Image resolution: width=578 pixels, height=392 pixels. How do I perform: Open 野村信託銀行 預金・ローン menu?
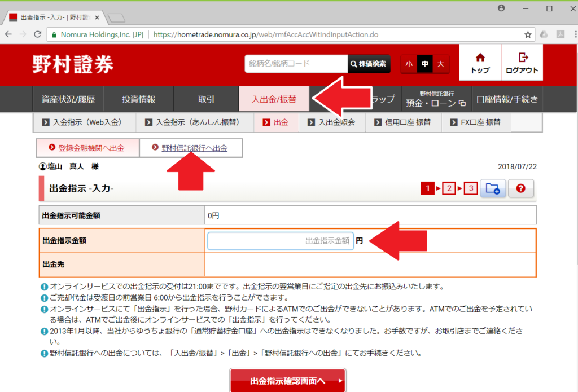click(436, 99)
